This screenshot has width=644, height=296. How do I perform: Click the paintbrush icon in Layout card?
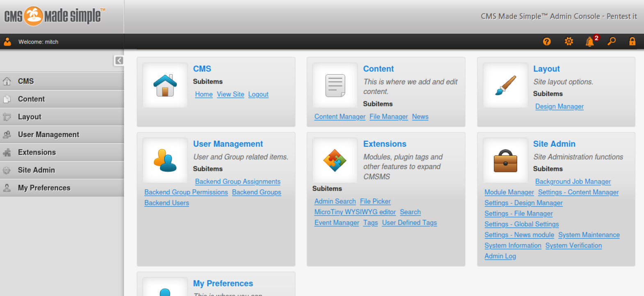[x=505, y=85]
